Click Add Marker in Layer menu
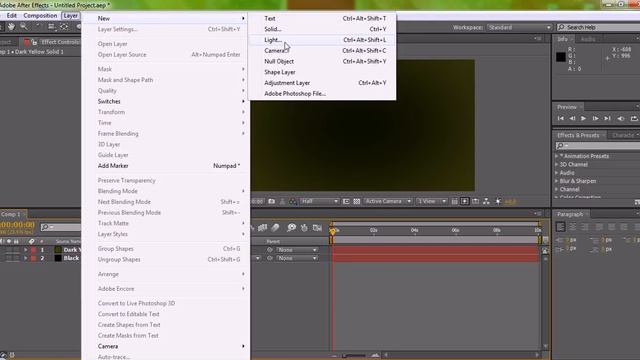The width and height of the screenshot is (640, 360). point(166,166)
